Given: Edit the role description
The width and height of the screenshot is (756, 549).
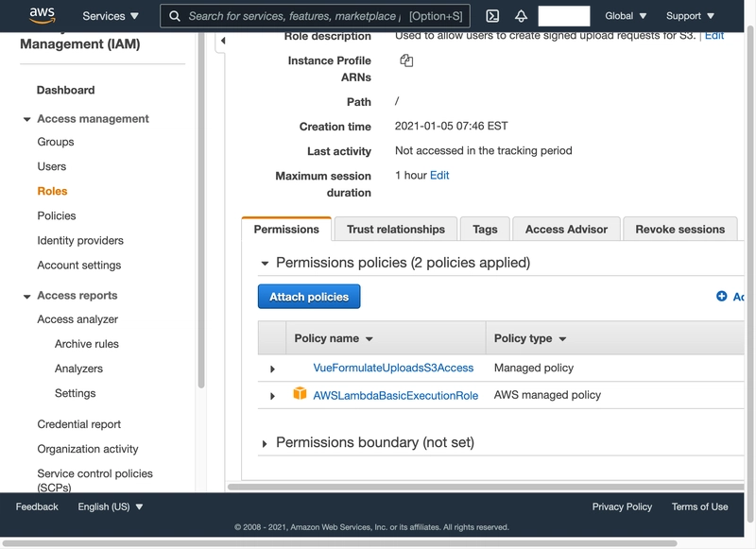Looking at the screenshot, I should coord(714,36).
